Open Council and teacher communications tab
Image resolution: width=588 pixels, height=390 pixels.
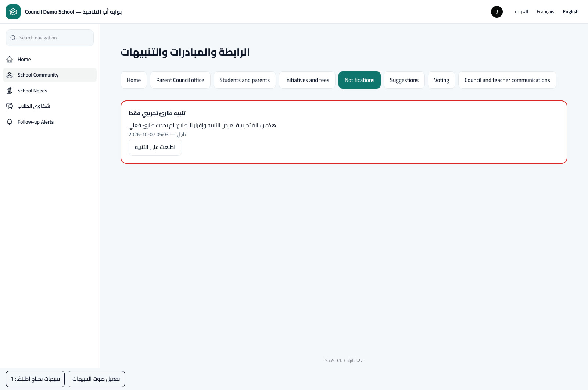pyautogui.click(x=507, y=80)
